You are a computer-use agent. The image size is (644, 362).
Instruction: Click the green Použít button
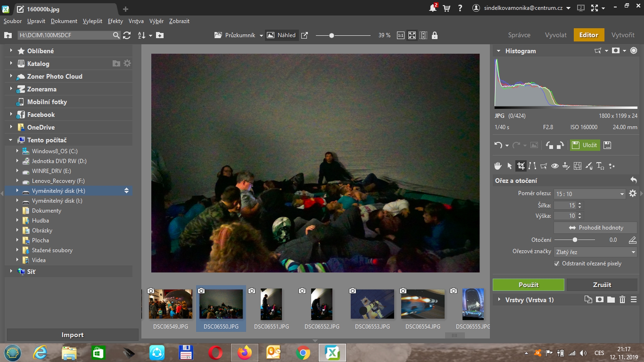(x=528, y=285)
